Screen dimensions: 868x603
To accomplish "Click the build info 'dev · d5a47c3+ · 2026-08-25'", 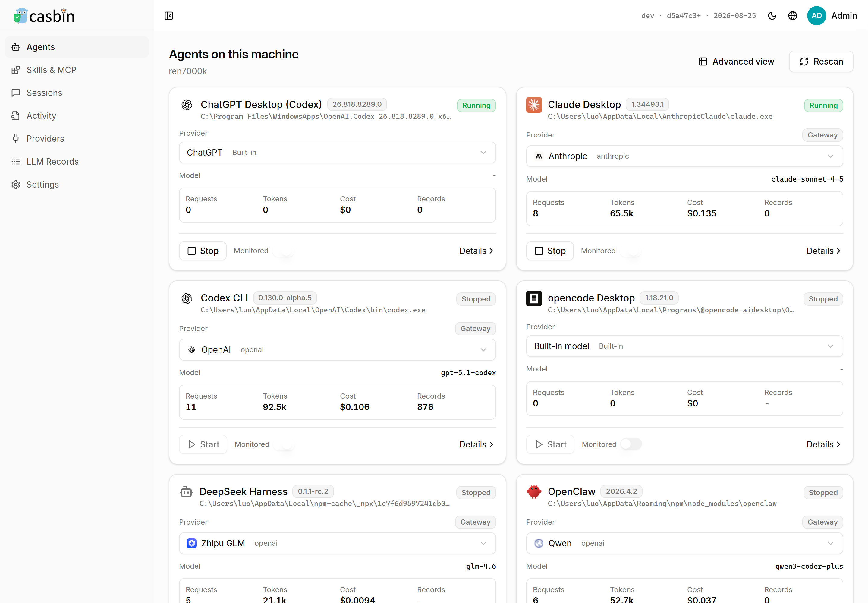I will click(698, 16).
